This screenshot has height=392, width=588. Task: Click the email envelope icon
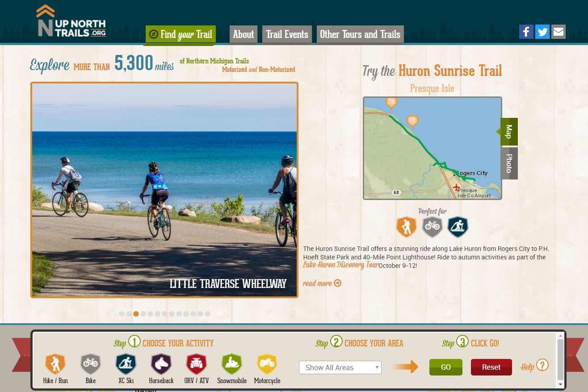559,32
